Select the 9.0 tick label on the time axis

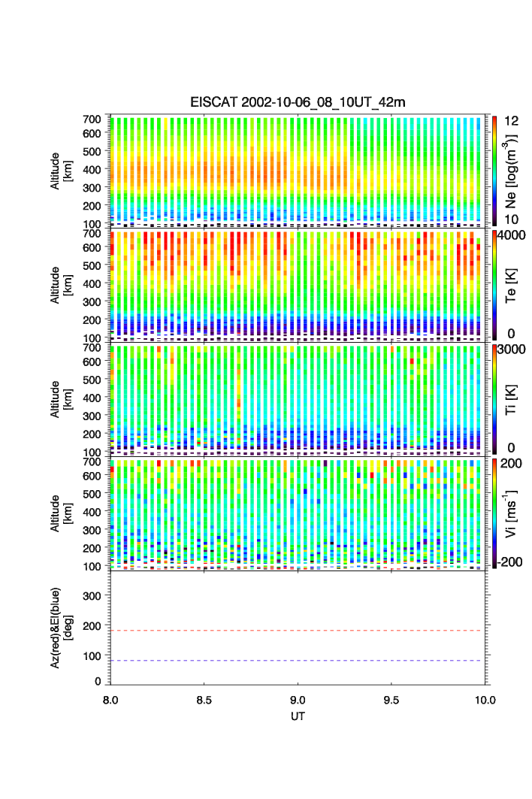click(298, 700)
